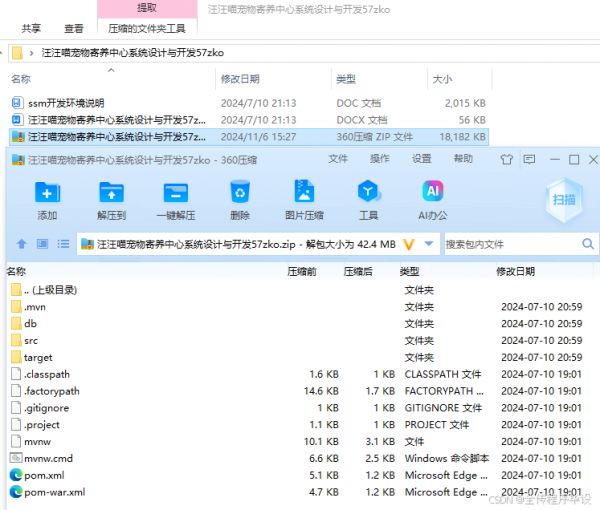Select the .factorypath file
Screen dimensions: 600x510
52,391
